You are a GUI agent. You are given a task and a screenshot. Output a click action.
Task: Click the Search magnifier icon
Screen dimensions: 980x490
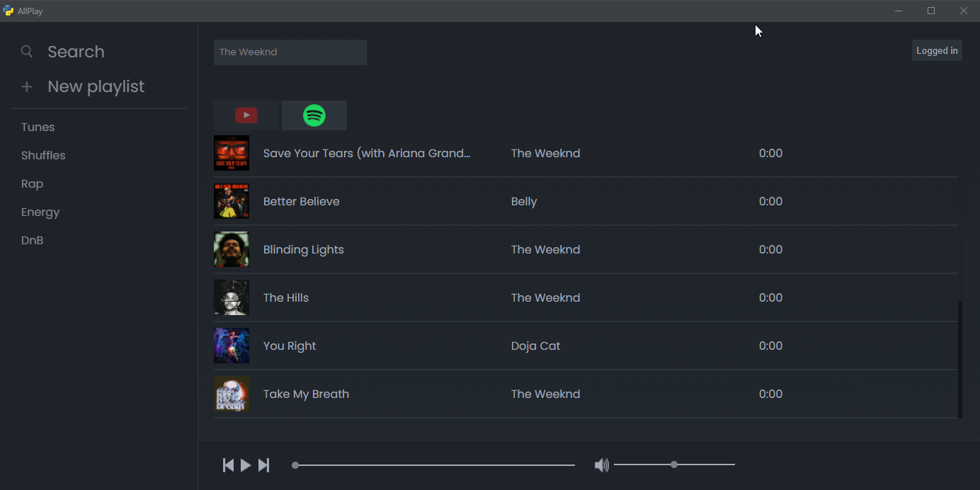(27, 51)
